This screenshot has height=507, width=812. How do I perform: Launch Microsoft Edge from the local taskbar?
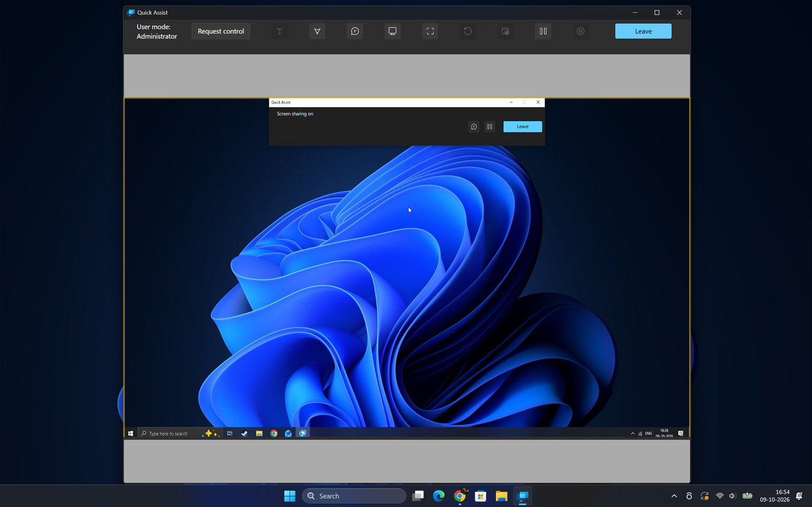pyautogui.click(x=439, y=496)
